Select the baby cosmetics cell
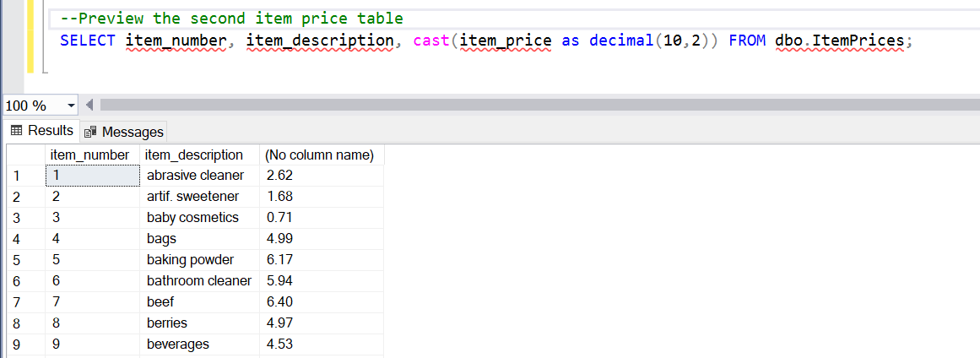Screen dimensions: 980x358 [x=199, y=218]
